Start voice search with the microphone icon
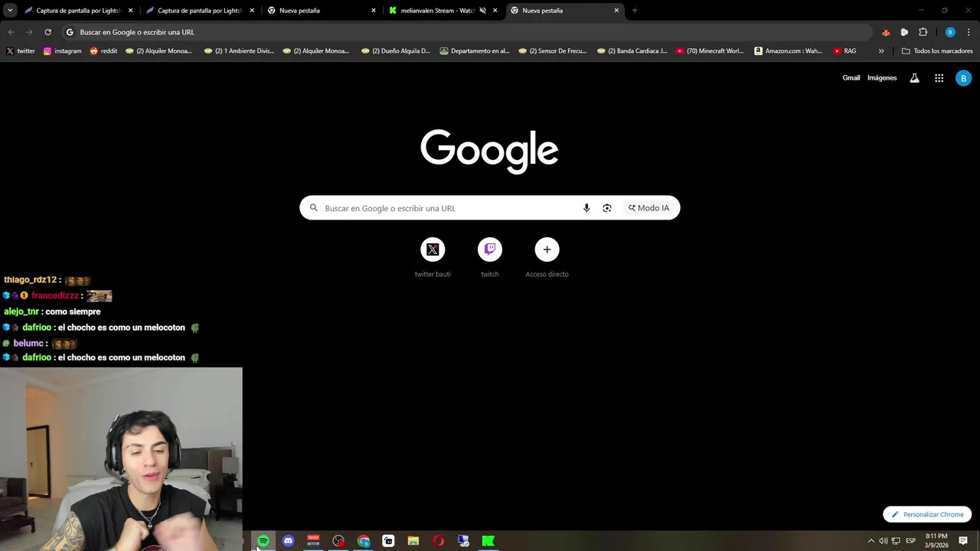Screen dimensions: 980x551 [x=586, y=208]
